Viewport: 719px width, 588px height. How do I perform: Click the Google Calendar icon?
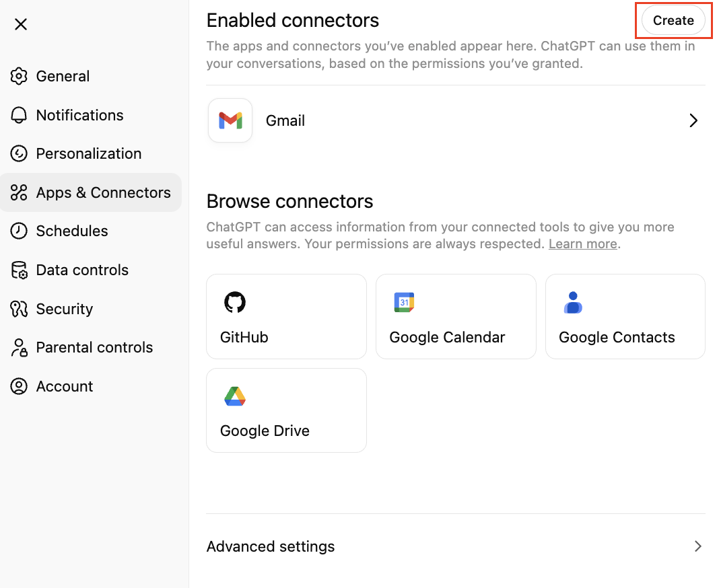click(x=404, y=303)
